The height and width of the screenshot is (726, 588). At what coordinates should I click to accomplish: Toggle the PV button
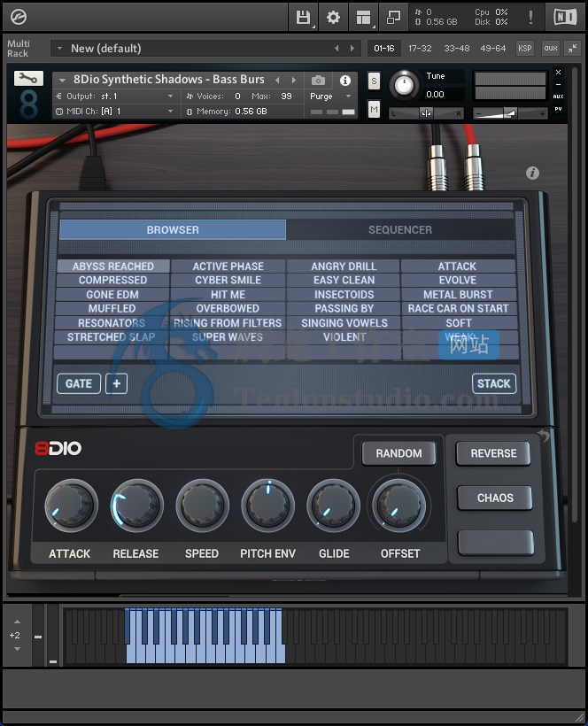click(x=559, y=109)
